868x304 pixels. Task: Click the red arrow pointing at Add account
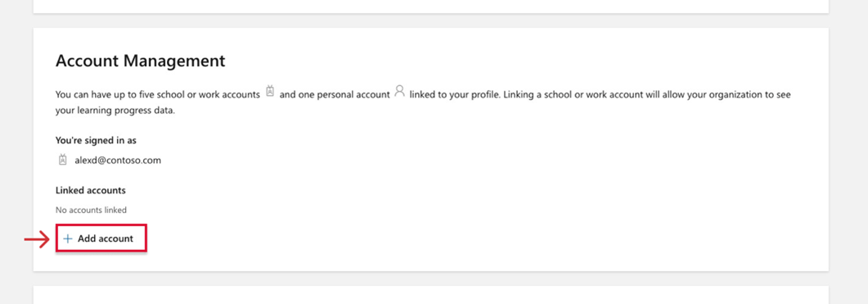pyautogui.click(x=37, y=239)
